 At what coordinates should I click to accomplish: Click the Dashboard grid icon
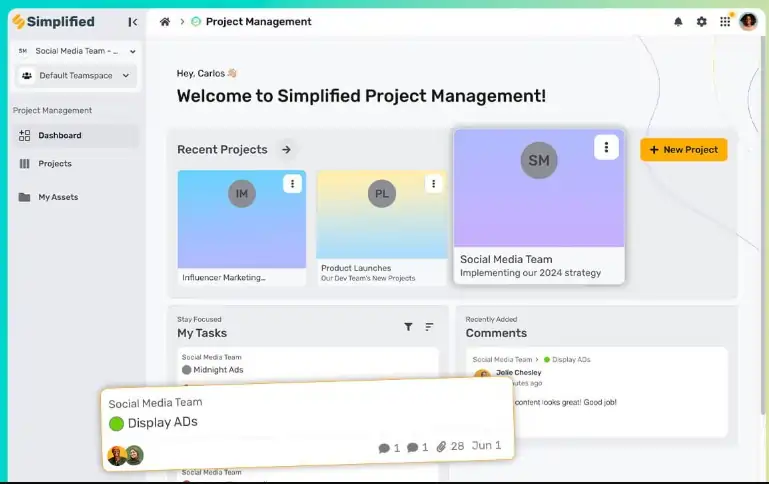[x=25, y=135]
